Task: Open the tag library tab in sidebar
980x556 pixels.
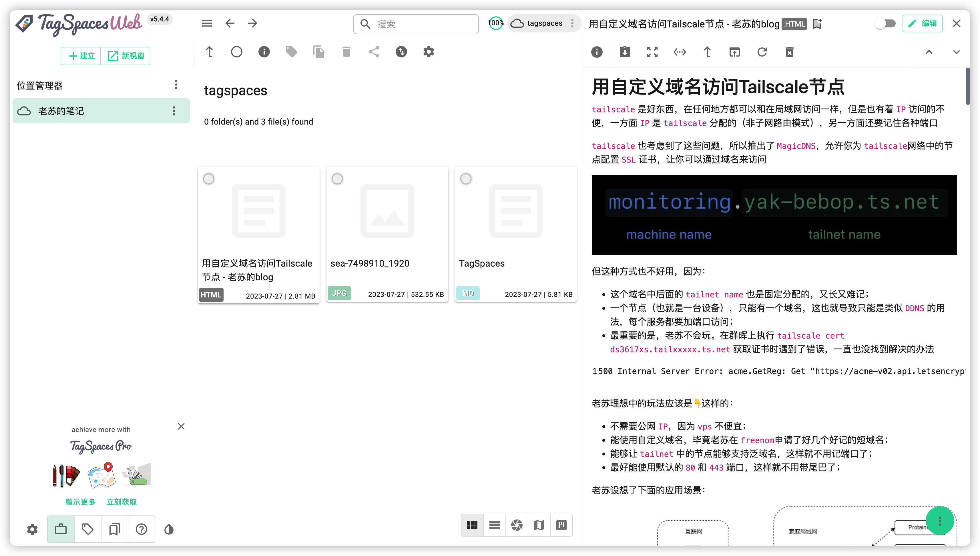Action: (x=87, y=529)
